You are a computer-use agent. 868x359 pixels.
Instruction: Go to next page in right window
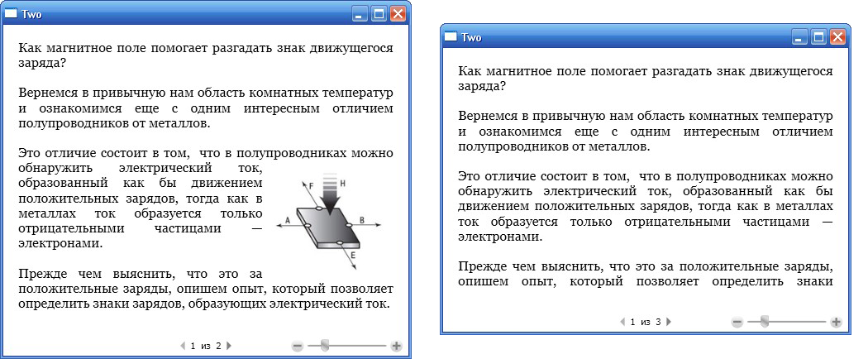[669, 321]
